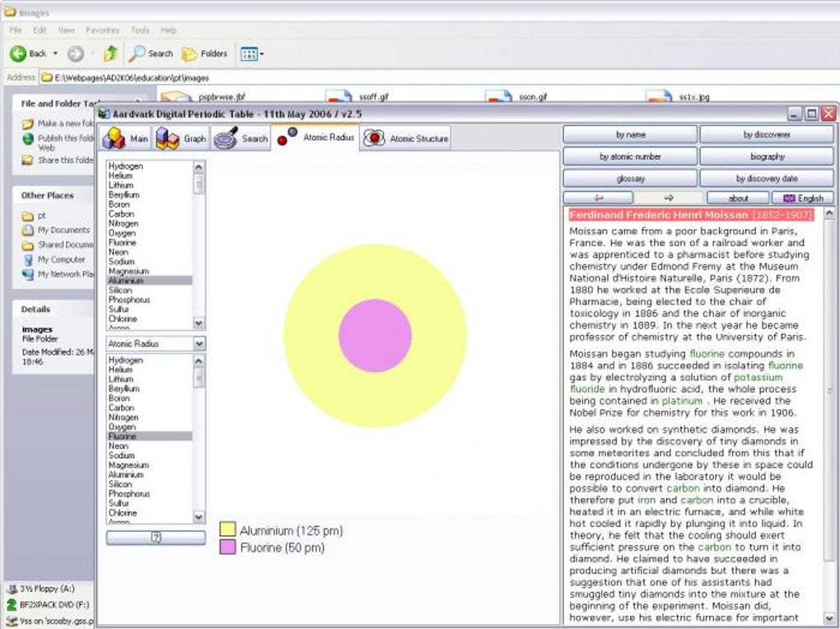Open the English language selector
Viewport: 840px width, 629px height.
point(803,198)
